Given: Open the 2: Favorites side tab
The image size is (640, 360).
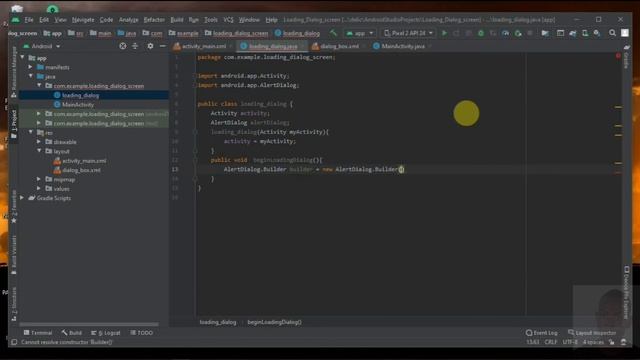Looking at the screenshot, I should (x=13, y=207).
